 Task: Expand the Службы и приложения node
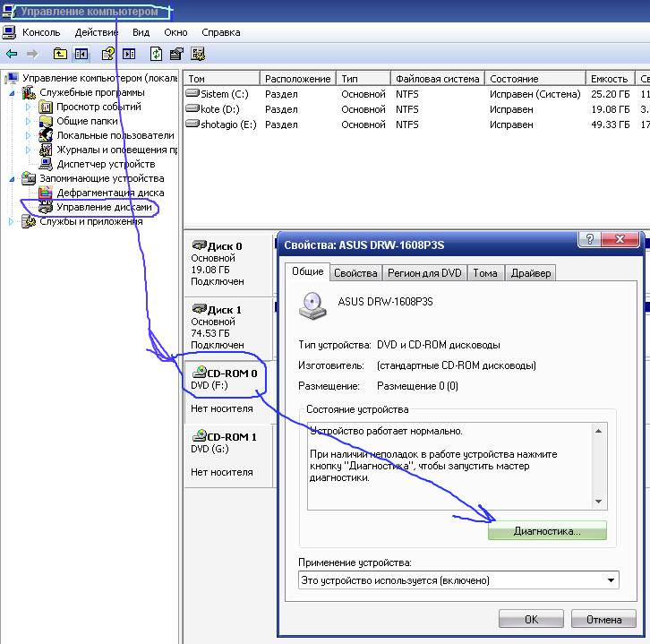click(12, 222)
